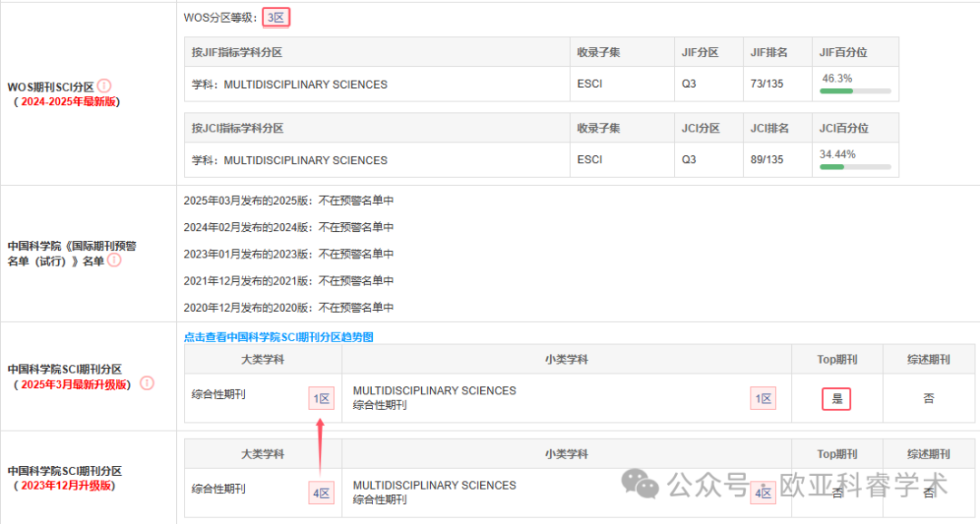Click Q3 in the JCI分区 column

coord(689,160)
